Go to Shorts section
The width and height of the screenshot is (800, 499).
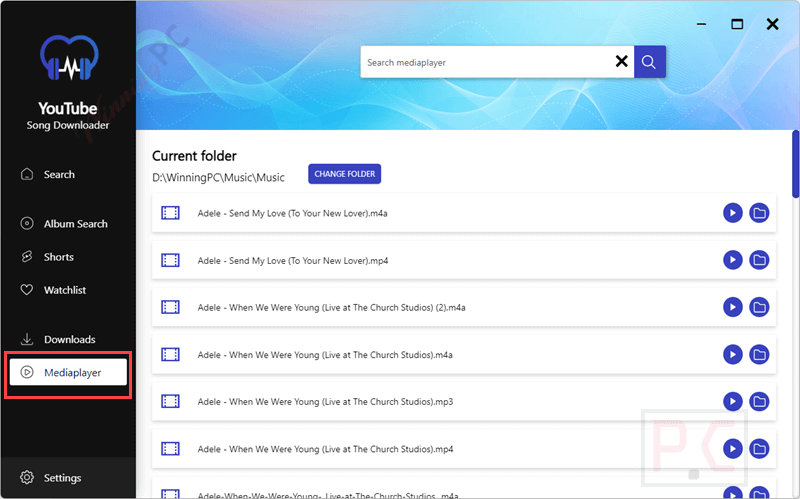pos(68,257)
